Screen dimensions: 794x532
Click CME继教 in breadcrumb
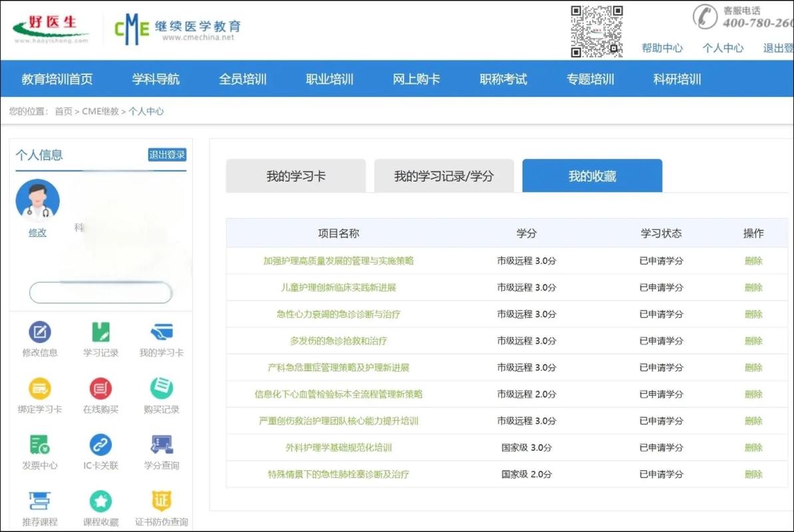100,111
